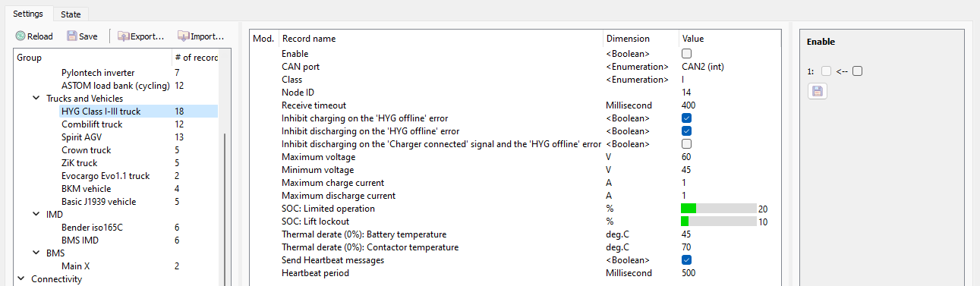Toggle the Enable record checkbox
This screenshot has height=286, width=980.
(x=686, y=54)
